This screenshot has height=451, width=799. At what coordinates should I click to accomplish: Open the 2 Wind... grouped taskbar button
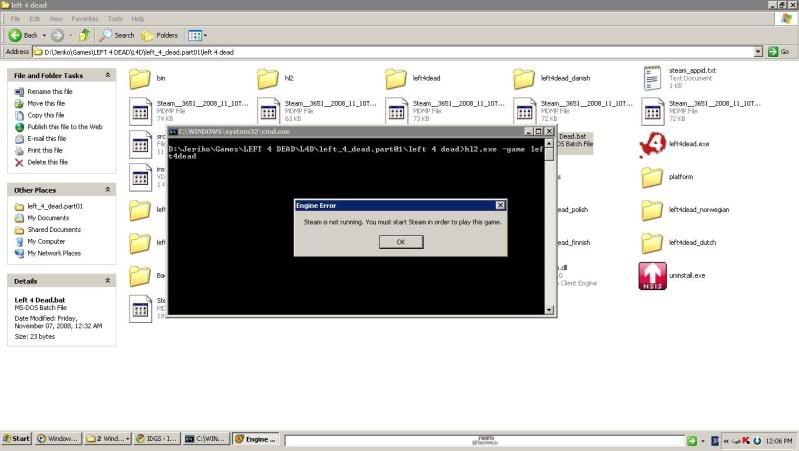(108, 439)
